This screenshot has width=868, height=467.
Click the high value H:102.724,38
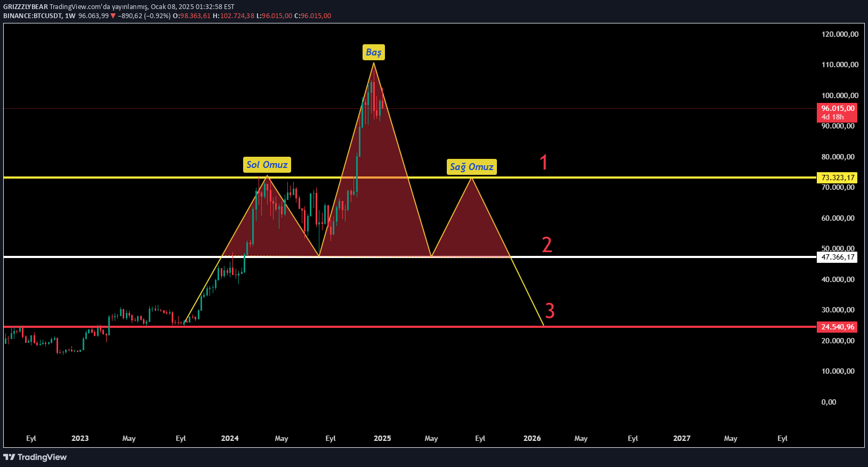[x=234, y=16]
